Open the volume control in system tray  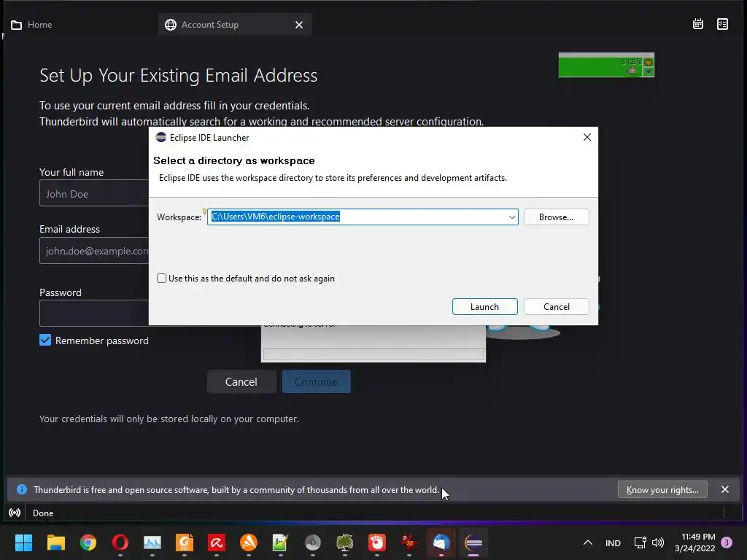coord(658,542)
